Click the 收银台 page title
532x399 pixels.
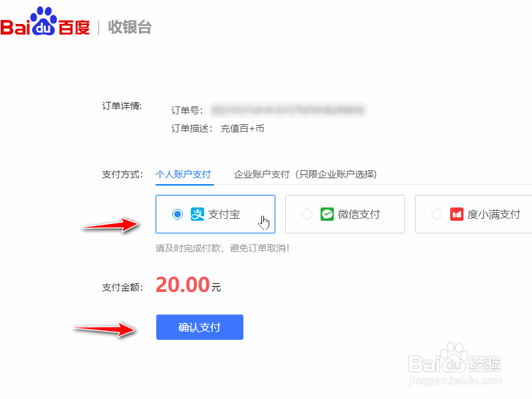pos(130,27)
